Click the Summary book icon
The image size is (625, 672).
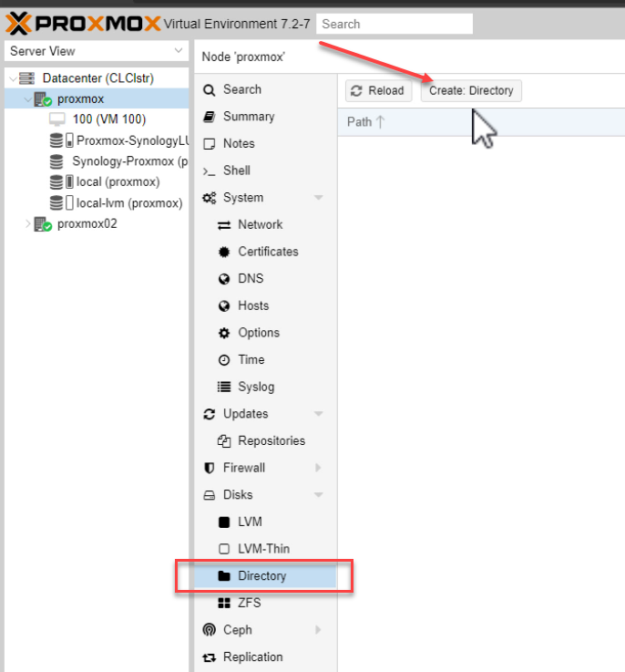click(x=209, y=117)
